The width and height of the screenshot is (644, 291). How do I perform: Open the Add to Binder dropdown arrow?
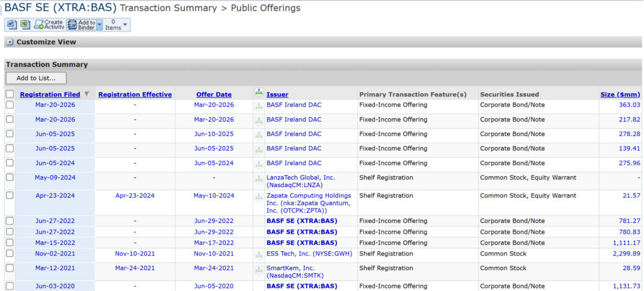[99, 25]
